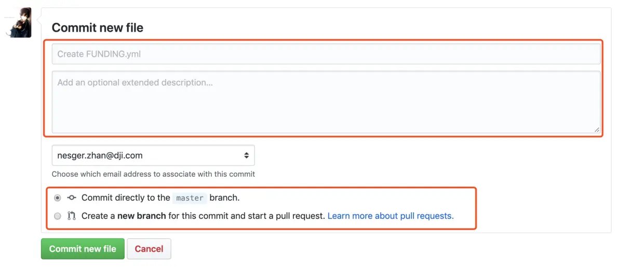The height and width of the screenshot is (273, 644).
Task: Click the word "branch." after master badge
Action: pyautogui.click(x=224, y=198)
